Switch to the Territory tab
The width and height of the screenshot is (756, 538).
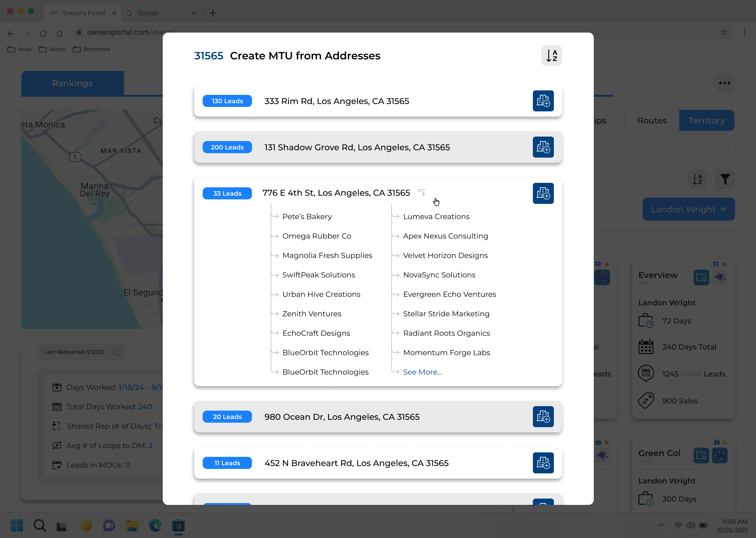[x=706, y=121]
